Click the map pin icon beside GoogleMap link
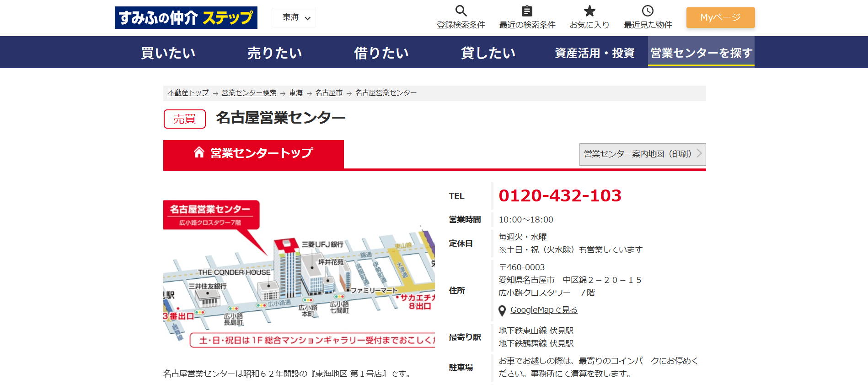Screen dimensions: 868x385 (502, 310)
